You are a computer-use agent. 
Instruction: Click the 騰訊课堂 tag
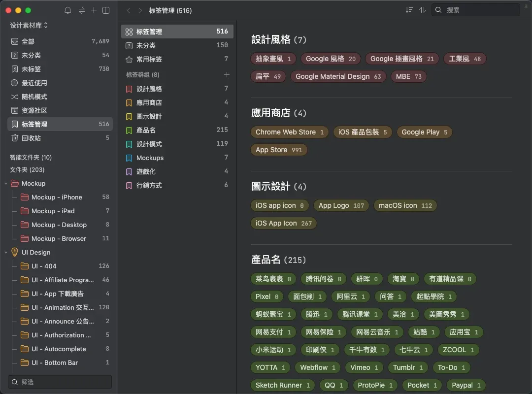click(360, 314)
